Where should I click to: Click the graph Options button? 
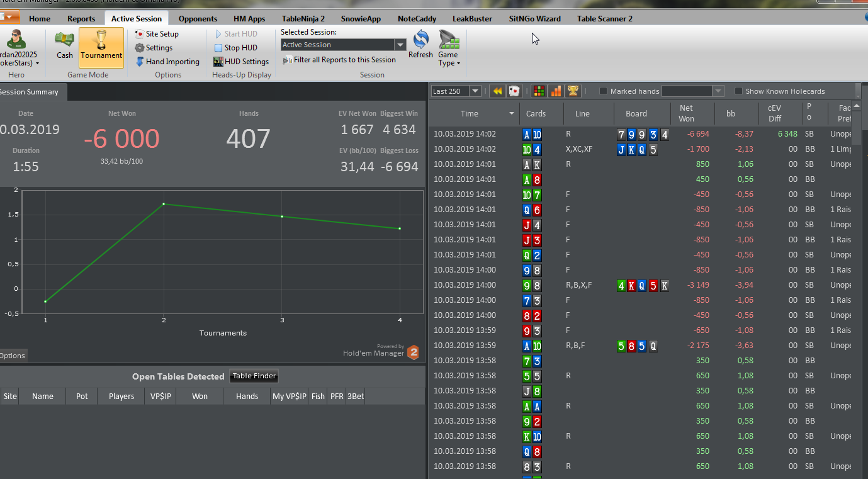coord(13,356)
